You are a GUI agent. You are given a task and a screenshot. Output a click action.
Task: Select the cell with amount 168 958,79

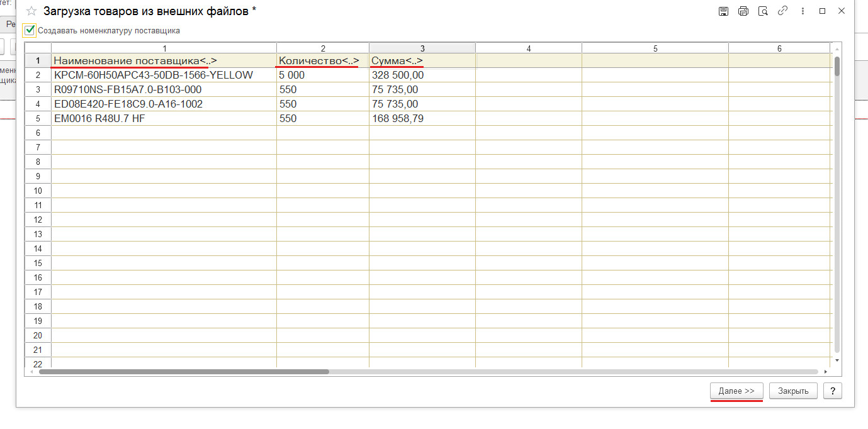398,118
